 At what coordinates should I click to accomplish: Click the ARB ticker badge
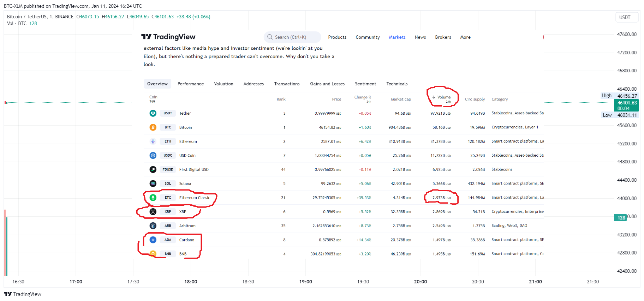[168, 226]
